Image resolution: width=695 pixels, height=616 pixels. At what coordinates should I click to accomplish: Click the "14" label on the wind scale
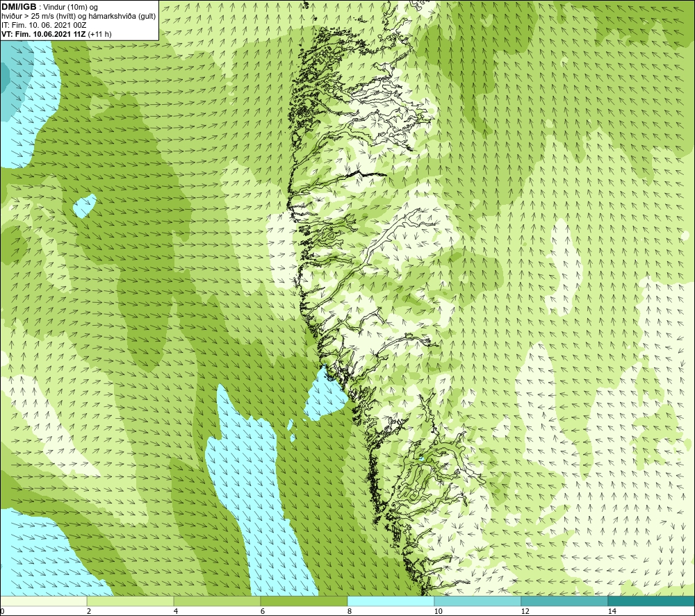[x=612, y=611]
